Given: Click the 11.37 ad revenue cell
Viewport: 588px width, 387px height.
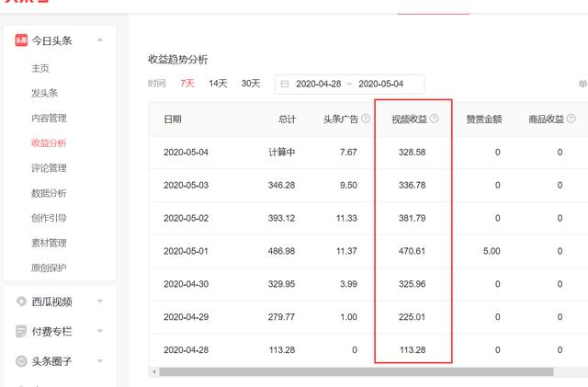Looking at the screenshot, I should (x=346, y=251).
